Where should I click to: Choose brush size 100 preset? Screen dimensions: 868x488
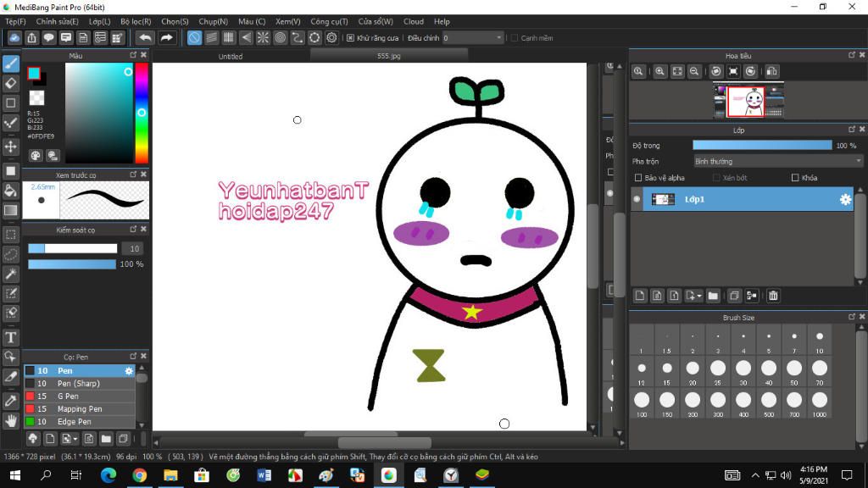tap(642, 403)
